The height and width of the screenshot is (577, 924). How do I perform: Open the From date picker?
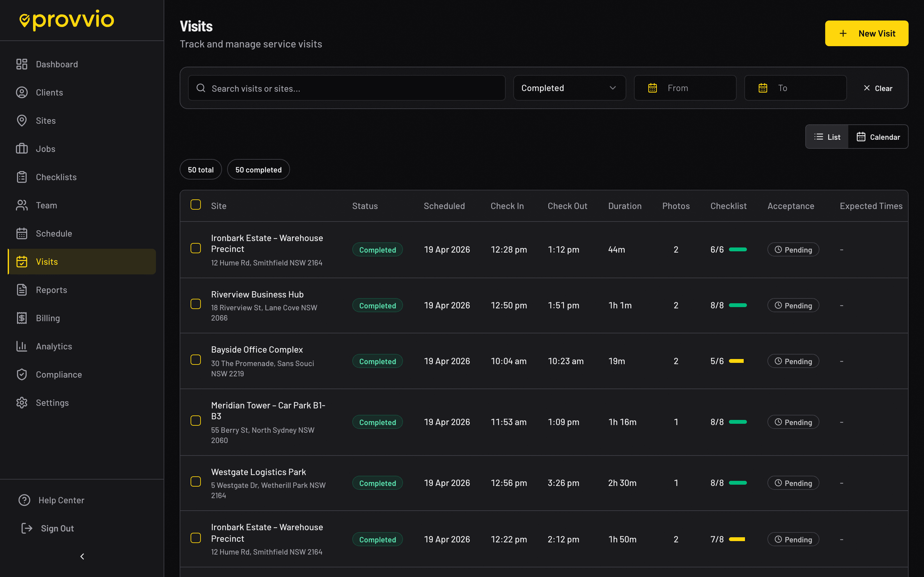point(685,88)
